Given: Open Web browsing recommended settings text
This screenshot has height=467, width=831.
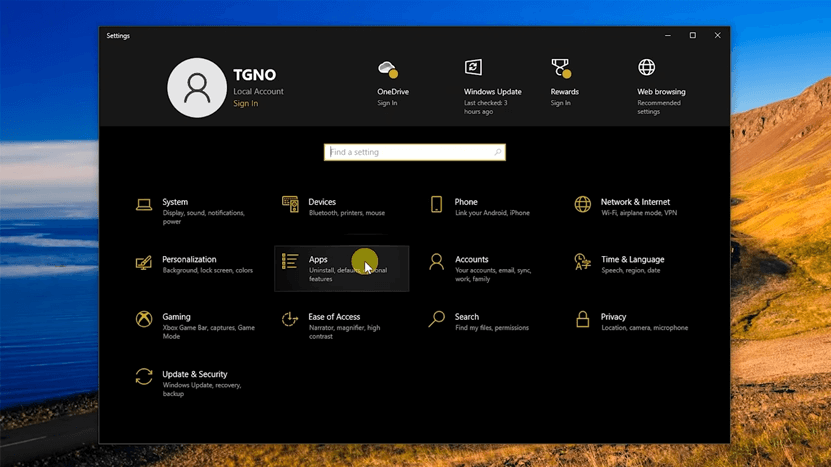Looking at the screenshot, I should pyautogui.click(x=659, y=107).
